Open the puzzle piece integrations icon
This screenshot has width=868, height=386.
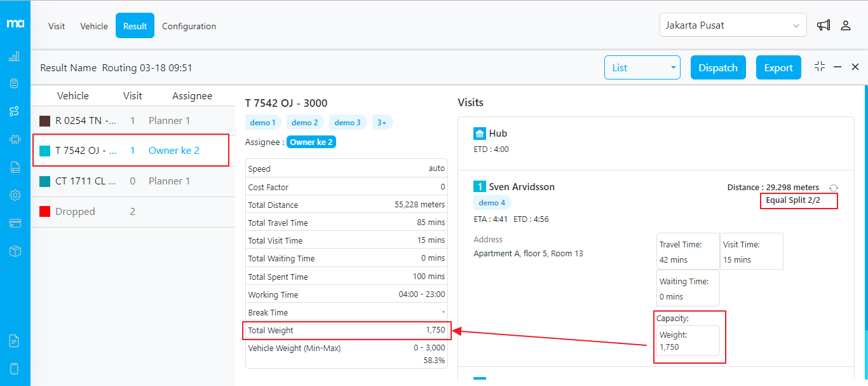point(14,139)
